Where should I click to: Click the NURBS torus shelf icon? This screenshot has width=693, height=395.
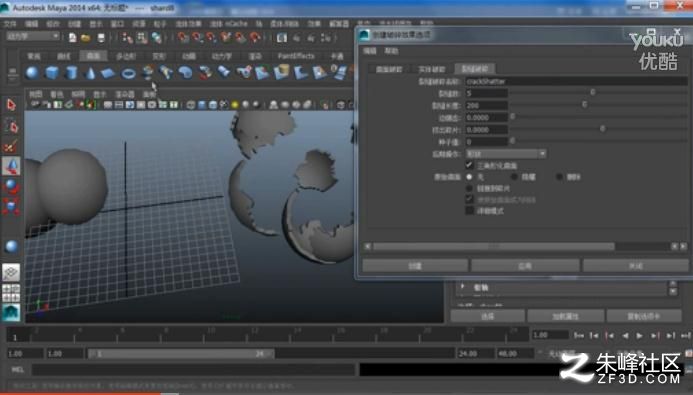pos(128,73)
